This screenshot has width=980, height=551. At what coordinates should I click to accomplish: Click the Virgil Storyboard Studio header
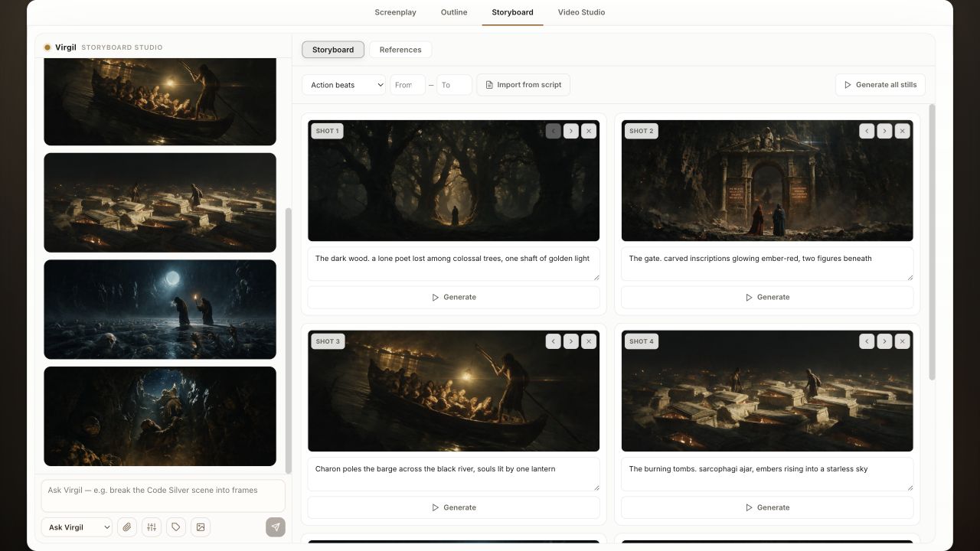tap(103, 47)
